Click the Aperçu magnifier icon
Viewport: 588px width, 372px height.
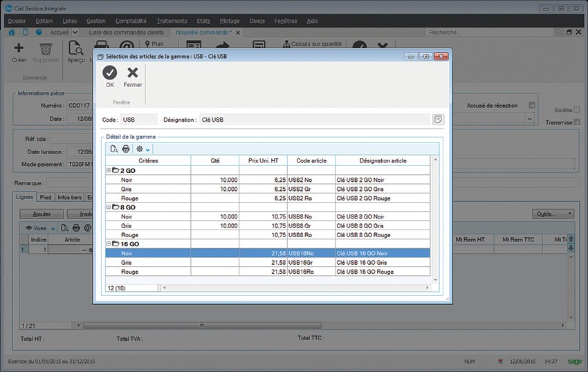point(75,48)
